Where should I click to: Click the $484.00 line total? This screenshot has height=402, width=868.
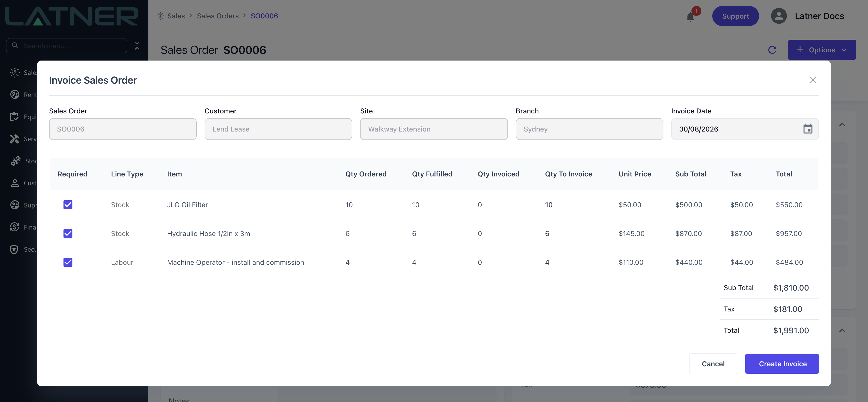coord(789,262)
